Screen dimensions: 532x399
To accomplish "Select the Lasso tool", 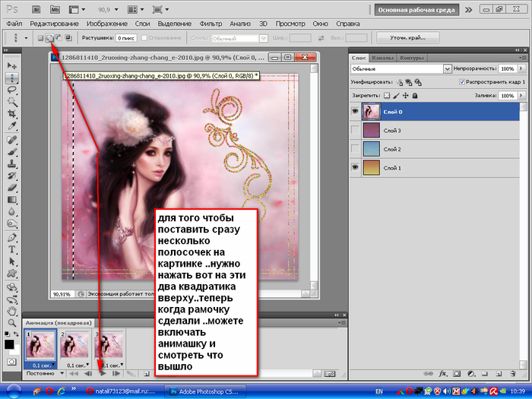I will (x=12, y=90).
